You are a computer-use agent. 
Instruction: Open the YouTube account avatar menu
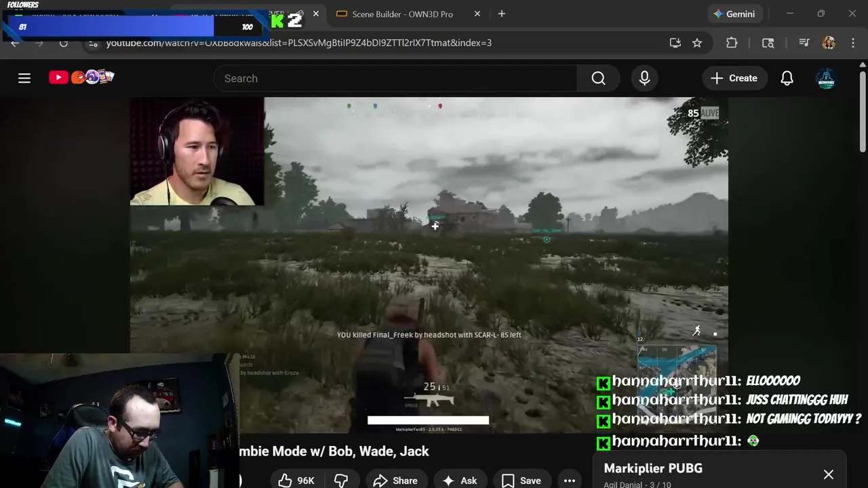click(826, 79)
